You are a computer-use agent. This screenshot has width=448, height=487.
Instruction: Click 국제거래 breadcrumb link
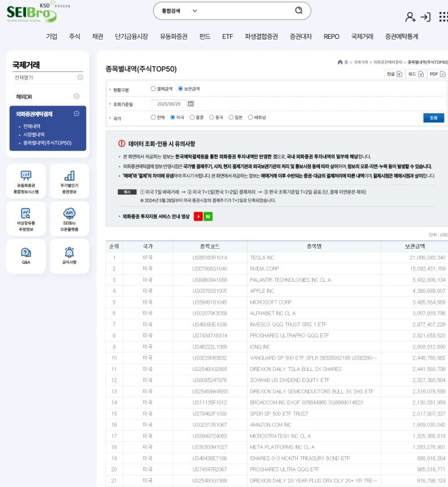(x=360, y=62)
